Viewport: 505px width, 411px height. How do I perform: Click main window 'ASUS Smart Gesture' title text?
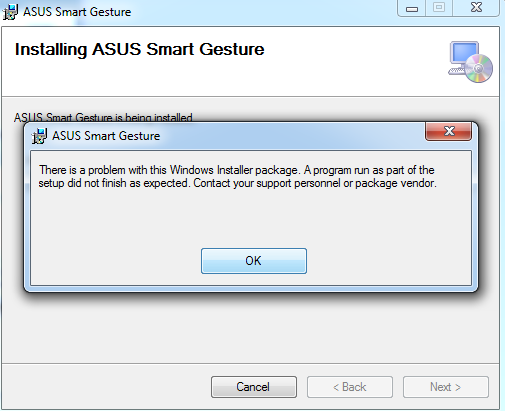pos(77,12)
